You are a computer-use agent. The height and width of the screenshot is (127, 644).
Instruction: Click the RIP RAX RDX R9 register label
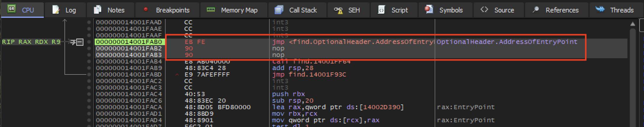pyautogui.click(x=31, y=42)
